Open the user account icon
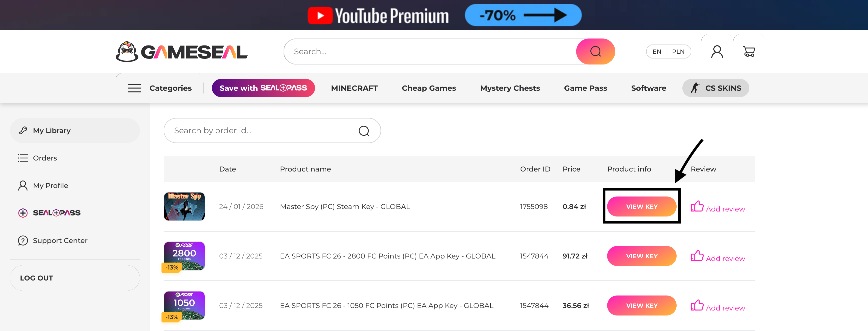868x331 pixels. click(x=717, y=52)
